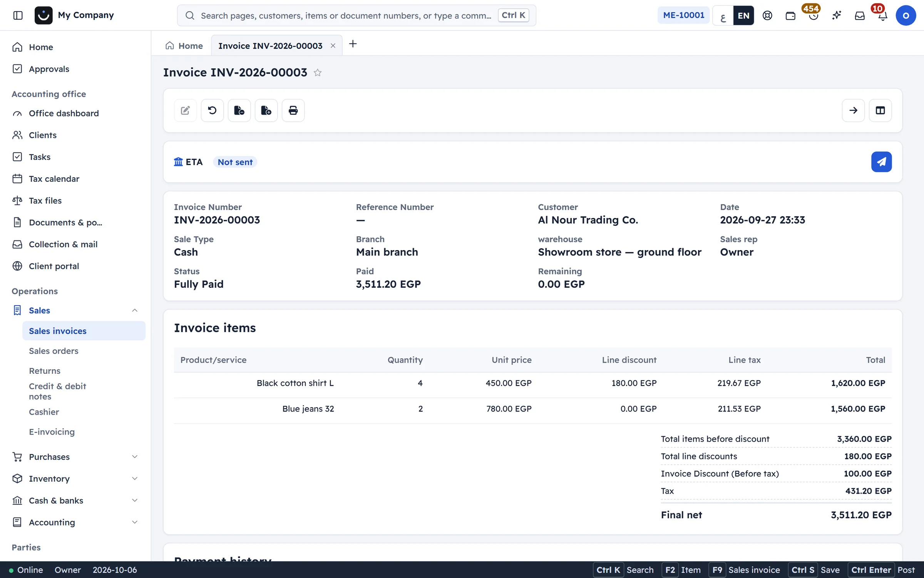Send invoice to ETA with paper plane
Screen dimensions: 924x578
click(x=881, y=162)
